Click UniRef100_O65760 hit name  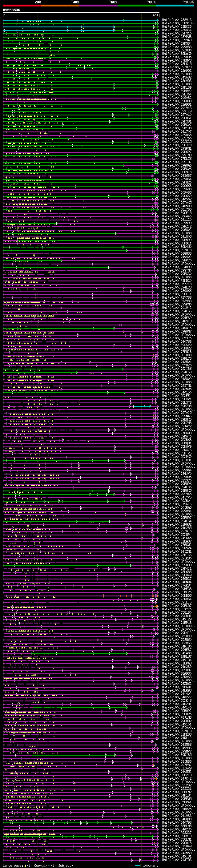pyautogui.click(x=177, y=139)
